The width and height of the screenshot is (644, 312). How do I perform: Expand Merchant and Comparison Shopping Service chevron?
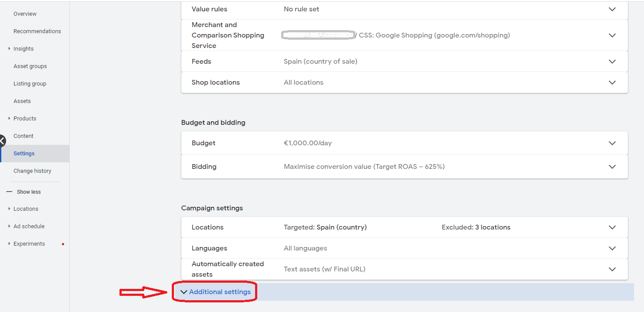pos(612,35)
